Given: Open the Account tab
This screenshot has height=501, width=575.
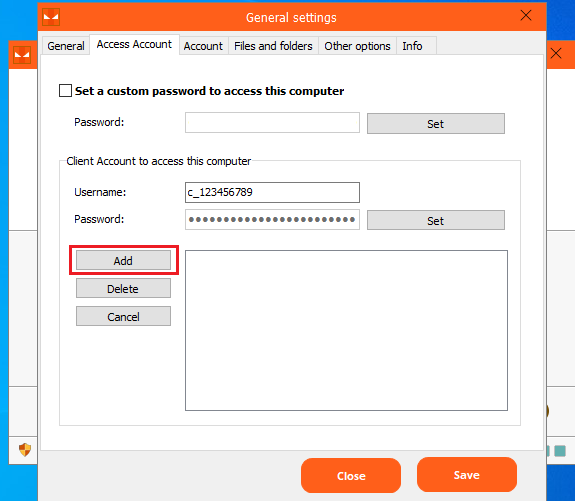Looking at the screenshot, I should coord(203,46).
